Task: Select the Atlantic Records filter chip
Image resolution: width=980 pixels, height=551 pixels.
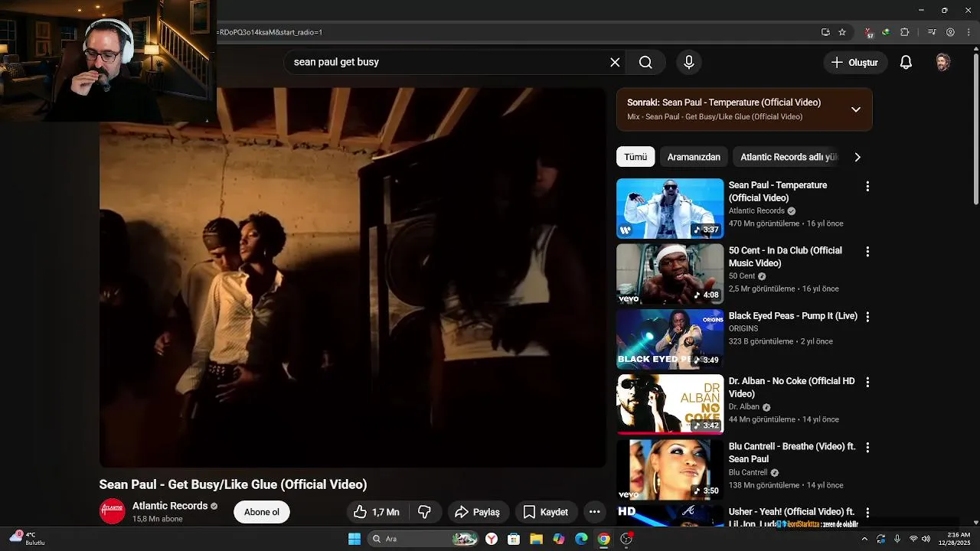Action: tap(787, 157)
